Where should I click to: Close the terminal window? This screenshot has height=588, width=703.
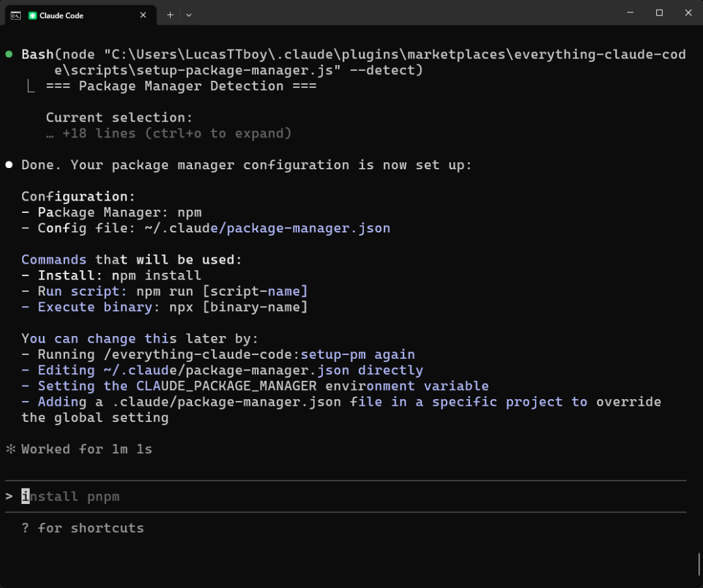pos(689,13)
